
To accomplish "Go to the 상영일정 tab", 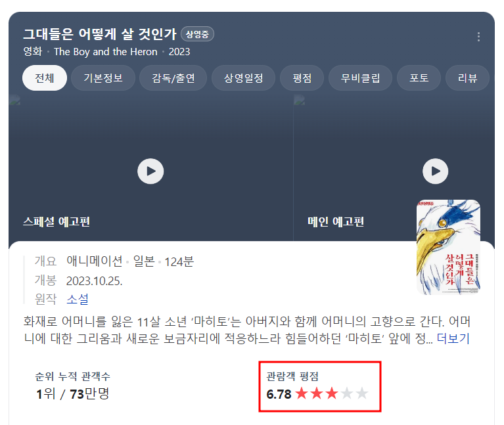I will coord(243,78).
